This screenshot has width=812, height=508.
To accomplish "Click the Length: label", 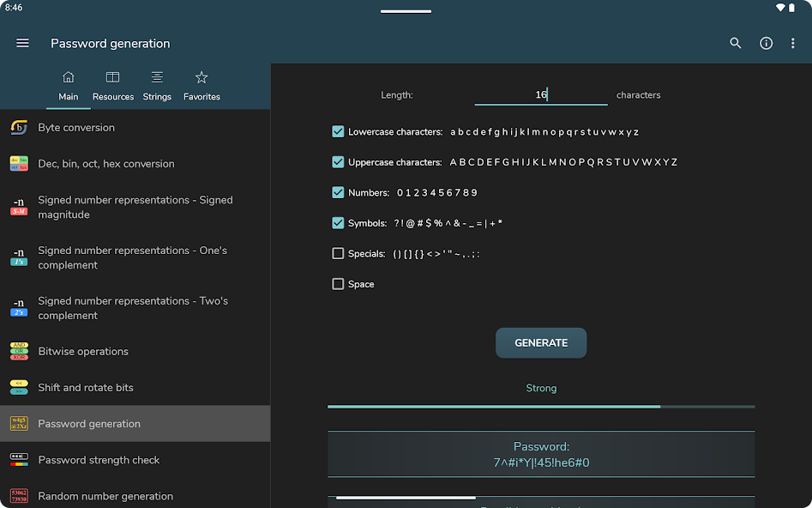I will point(397,95).
